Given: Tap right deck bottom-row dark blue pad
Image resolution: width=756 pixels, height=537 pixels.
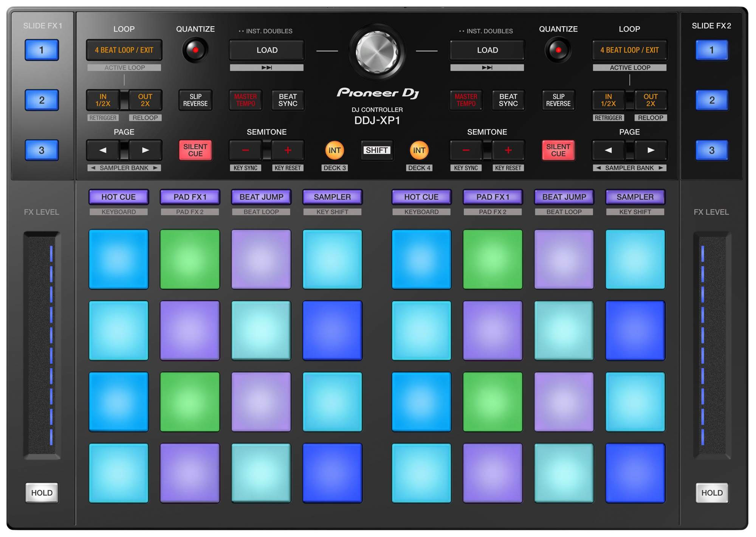Looking at the screenshot, I should pyautogui.click(x=635, y=473).
